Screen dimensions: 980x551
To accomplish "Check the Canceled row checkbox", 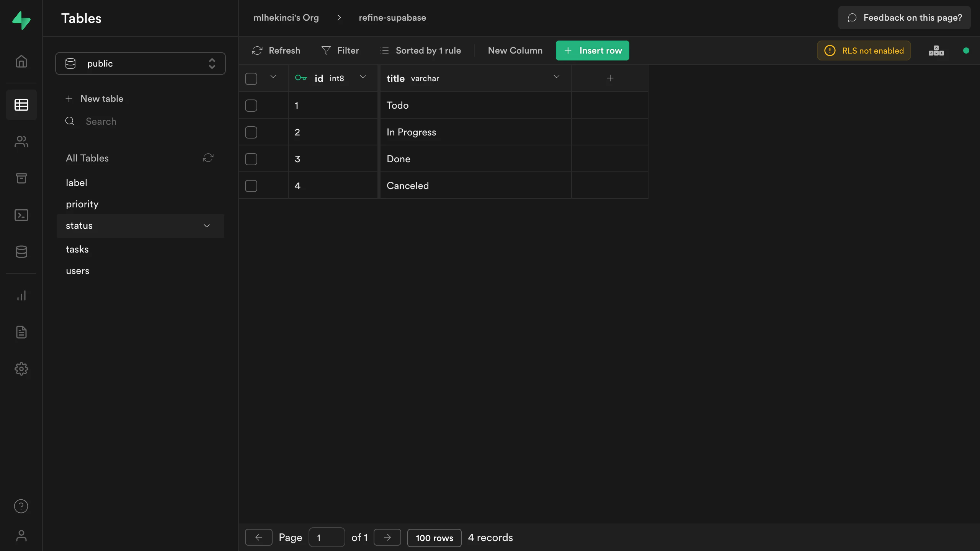I will click(251, 186).
